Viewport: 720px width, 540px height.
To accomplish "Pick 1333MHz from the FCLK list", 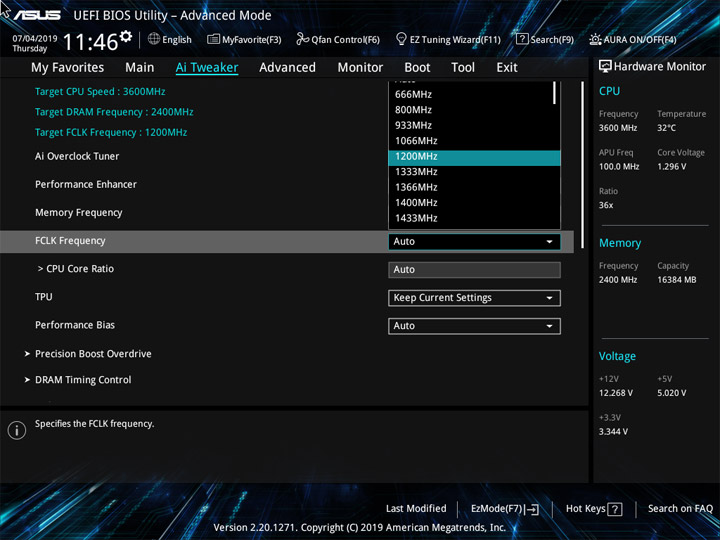I will (x=474, y=172).
